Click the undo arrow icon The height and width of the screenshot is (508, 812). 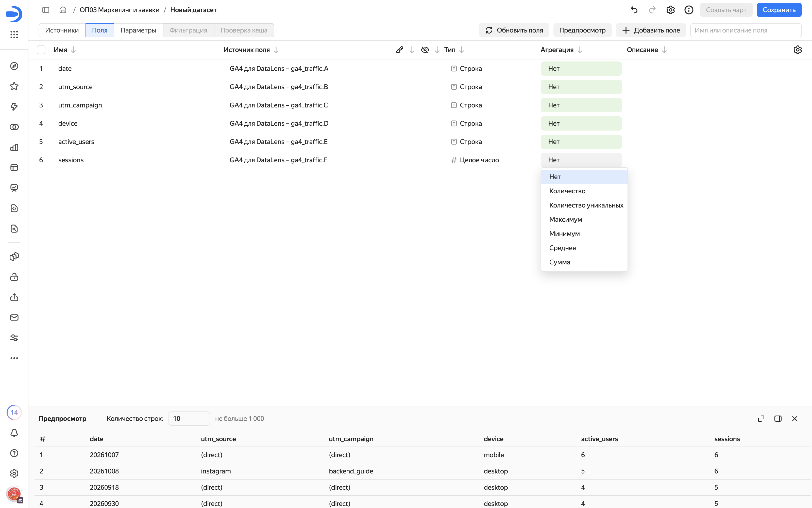(x=634, y=10)
